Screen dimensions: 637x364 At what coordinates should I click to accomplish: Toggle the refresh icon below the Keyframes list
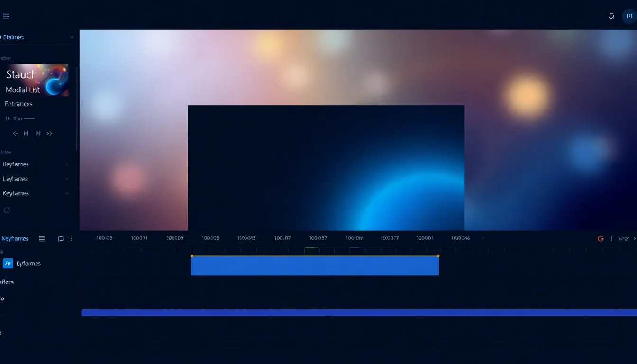tap(7, 209)
